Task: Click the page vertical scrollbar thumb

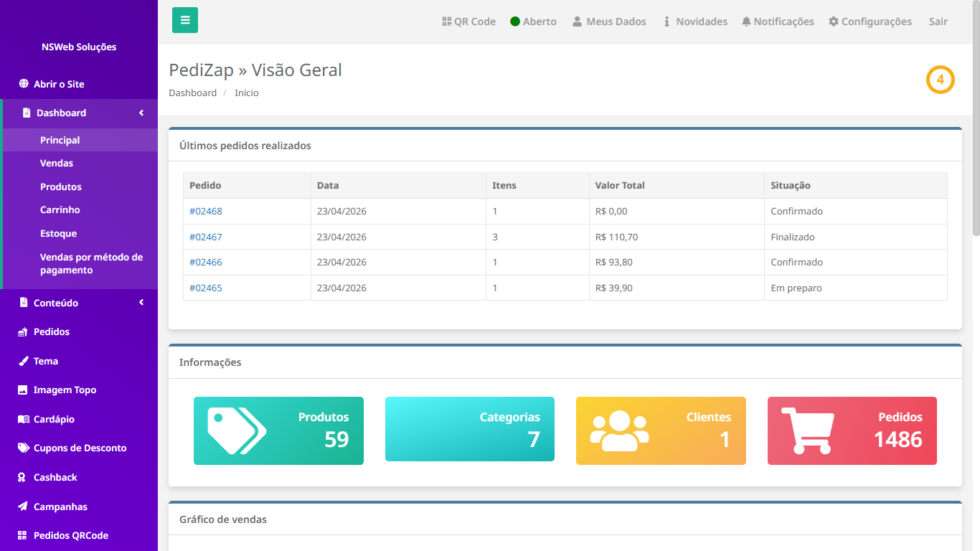Action: (976, 118)
